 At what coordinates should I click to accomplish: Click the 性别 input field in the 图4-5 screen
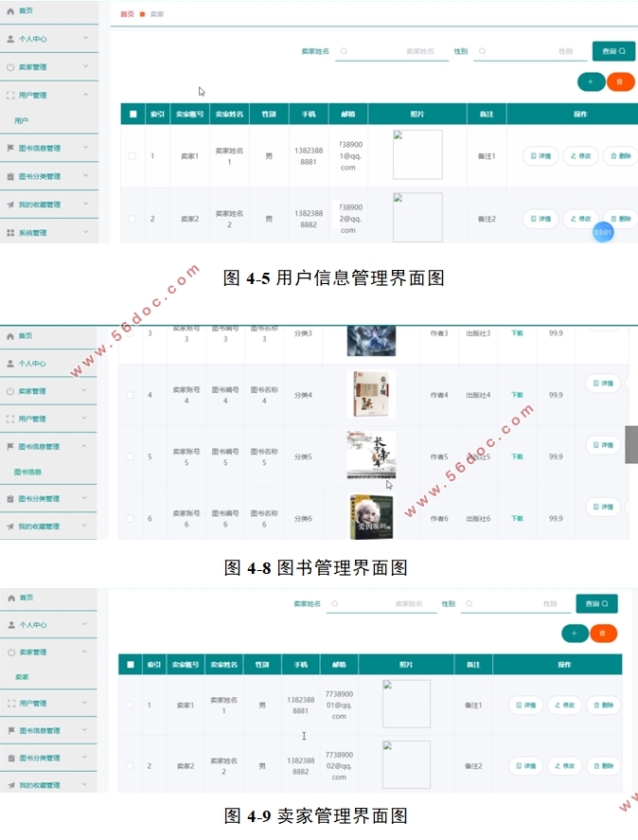click(x=531, y=51)
